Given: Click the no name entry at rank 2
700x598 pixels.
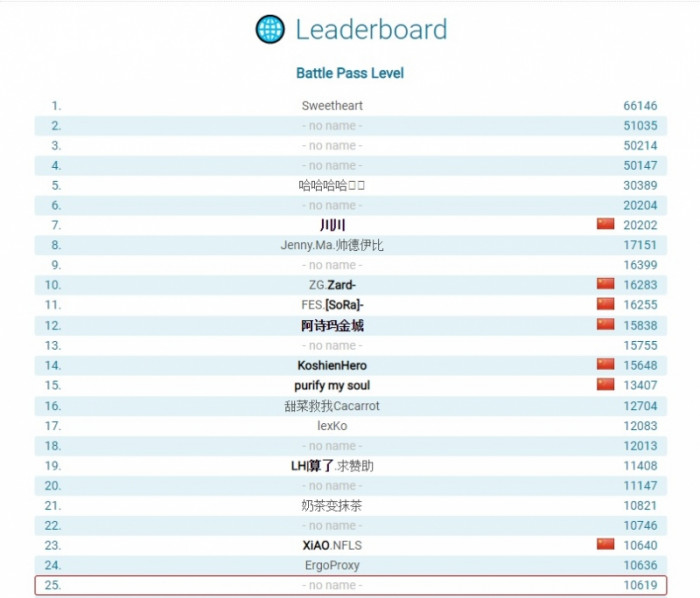Looking at the screenshot, I should (332, 125).
